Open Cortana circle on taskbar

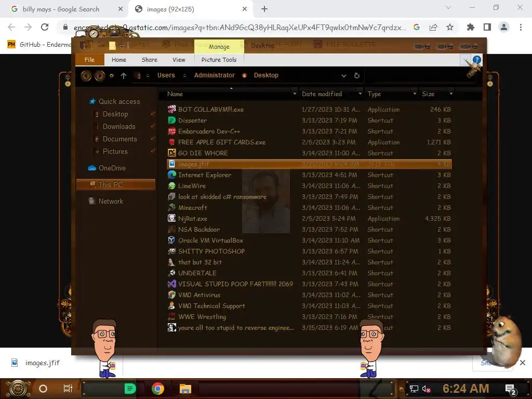coord(43,389)
